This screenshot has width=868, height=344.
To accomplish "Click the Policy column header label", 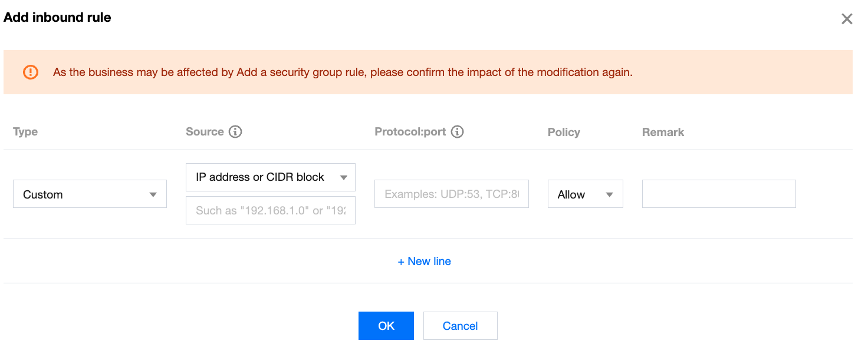I will pos(563,132).
